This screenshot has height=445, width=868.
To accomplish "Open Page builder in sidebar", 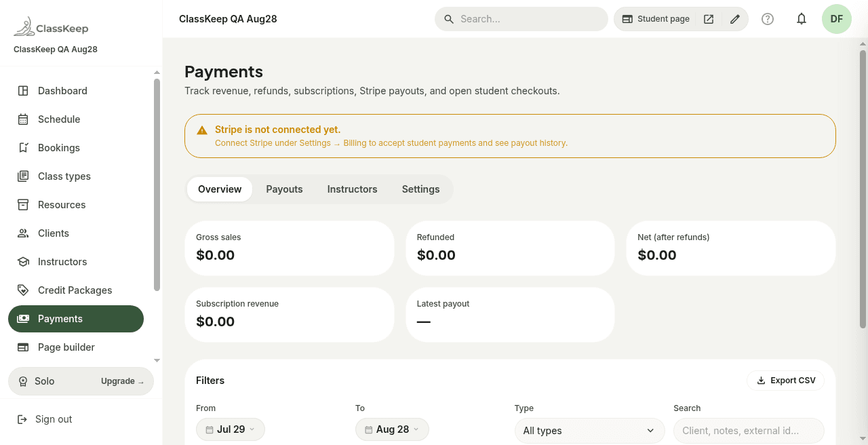I will pyautogui.click(x=76, y=347).
